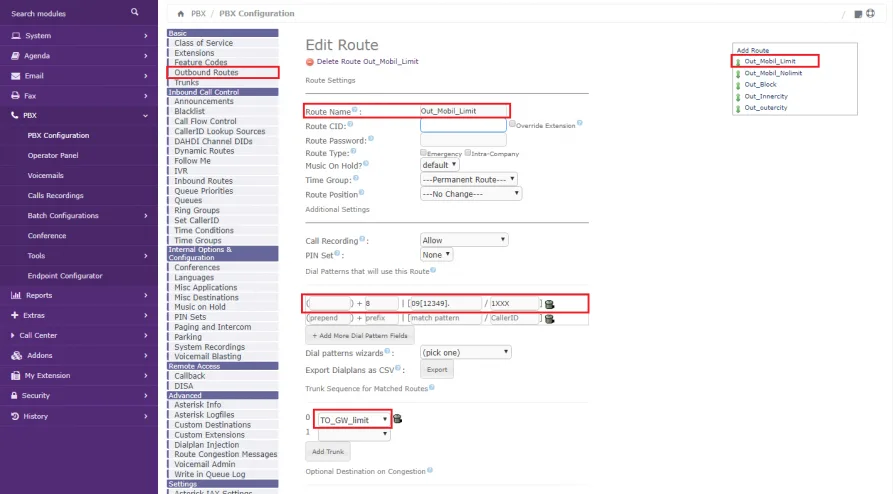
Task: Click the System monitor icon in sidebar
Action: [16, 35]
